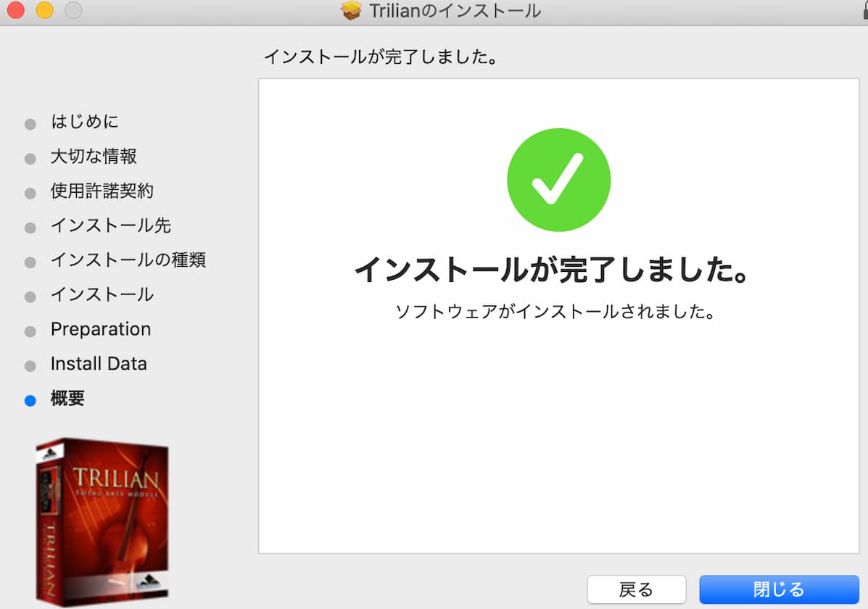The image size is (868, 609).
Task: Click the ソフトウェアがインストールされました。 message
Action: [x=555, y=312]
